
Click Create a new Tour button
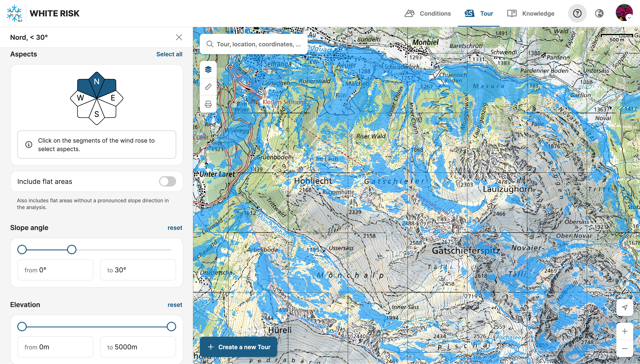click(x=239, y=347)
